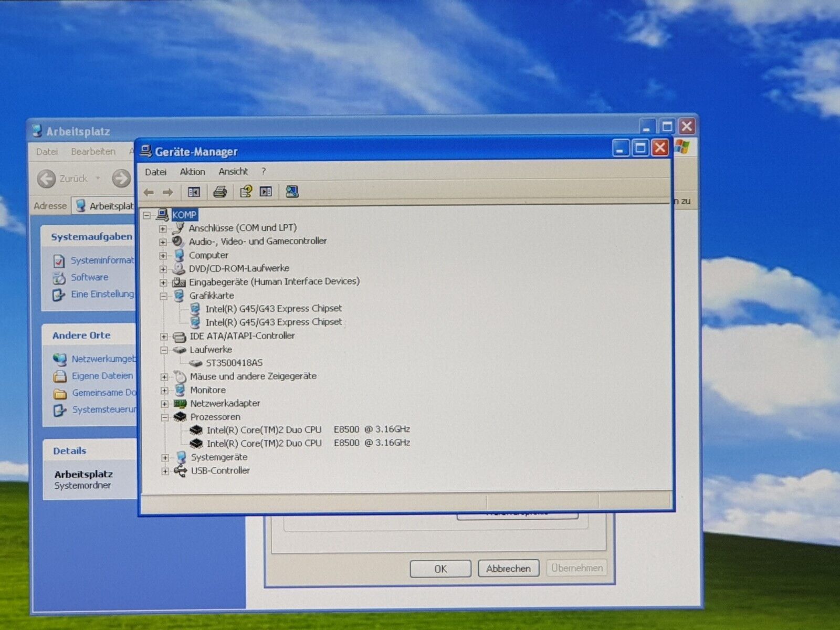Screen dimensions: 840x630
Task: Expand the Audio-, Video- und Gamecontroller node
Action: pyautogui.click(x=163, y=242)
